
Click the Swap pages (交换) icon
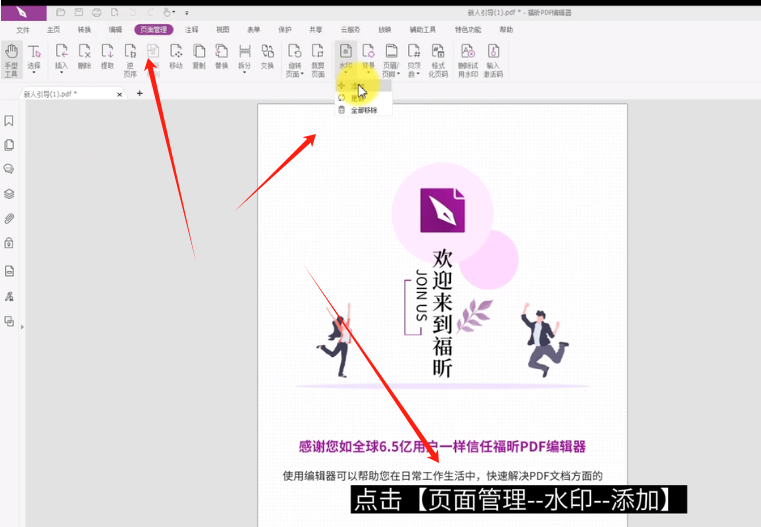267,56
